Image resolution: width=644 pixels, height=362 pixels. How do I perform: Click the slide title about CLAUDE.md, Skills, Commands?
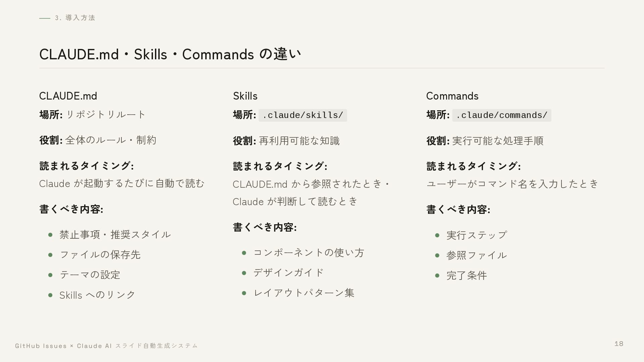(170, 54)
